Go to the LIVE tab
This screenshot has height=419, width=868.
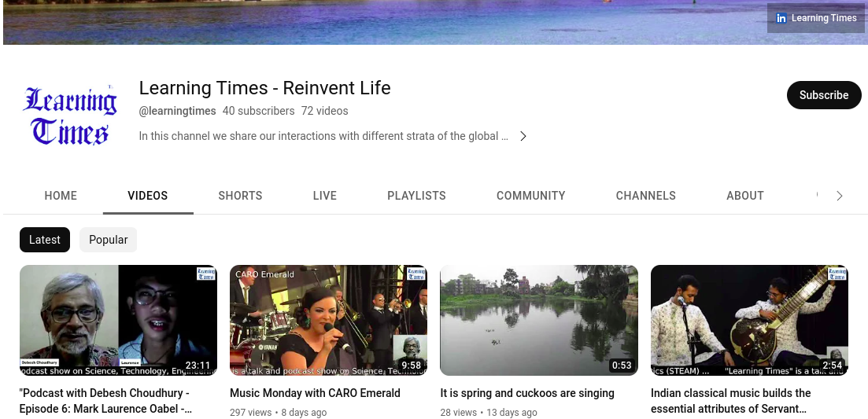point(324,196)
